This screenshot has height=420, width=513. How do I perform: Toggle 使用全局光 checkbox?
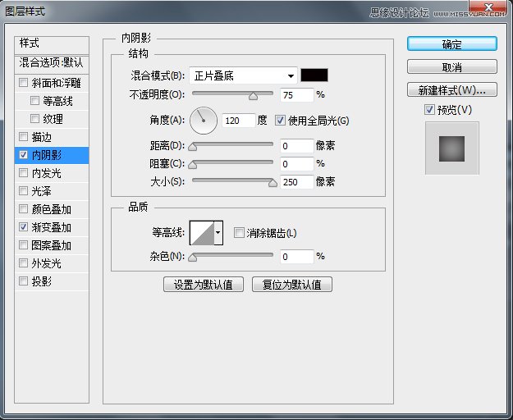pos(280,121)
